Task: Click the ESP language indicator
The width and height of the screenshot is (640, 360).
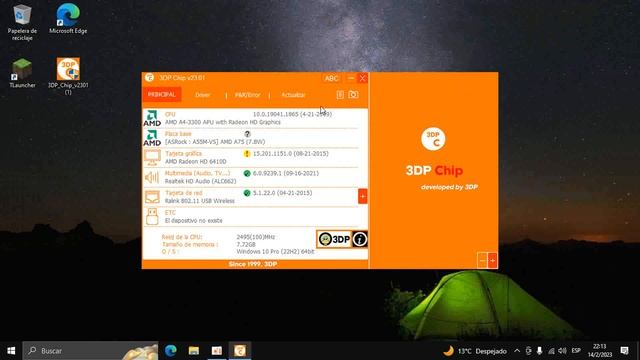Action: point(576,351)
